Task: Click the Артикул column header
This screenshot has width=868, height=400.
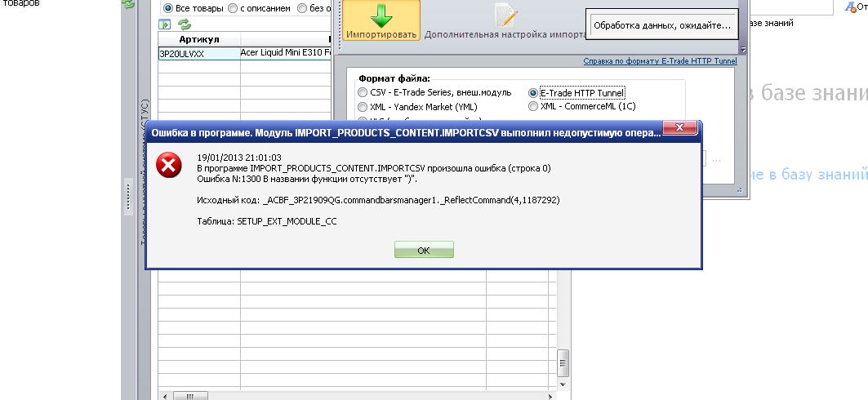Action: pyautogui.click(x=199, y=39)
